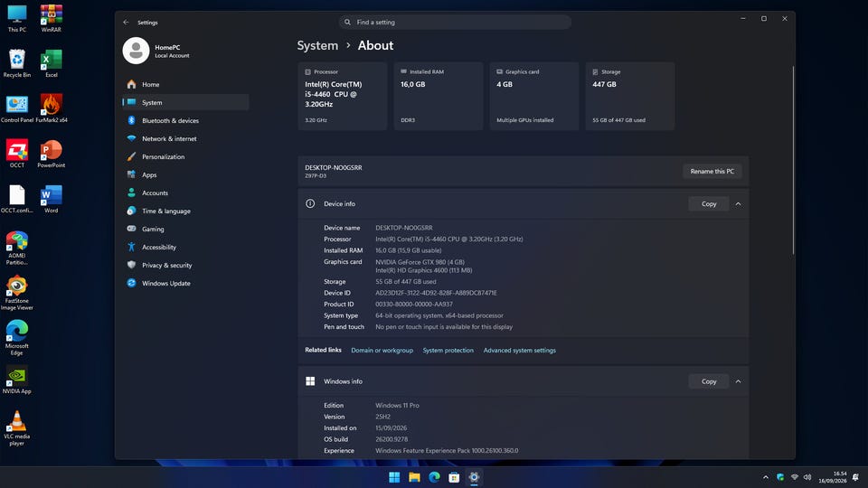Open Windows Security tray icon
868x488 pixels.
pyautogui.click(x=780, y=477)
